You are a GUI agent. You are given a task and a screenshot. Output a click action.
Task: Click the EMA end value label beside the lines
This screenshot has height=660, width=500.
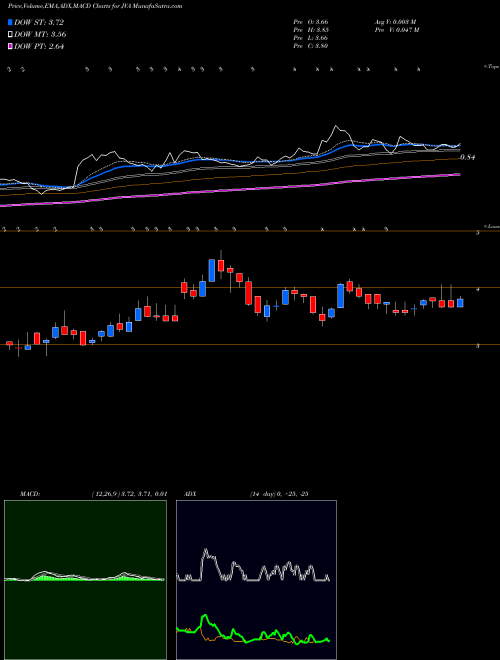(468, 157)
